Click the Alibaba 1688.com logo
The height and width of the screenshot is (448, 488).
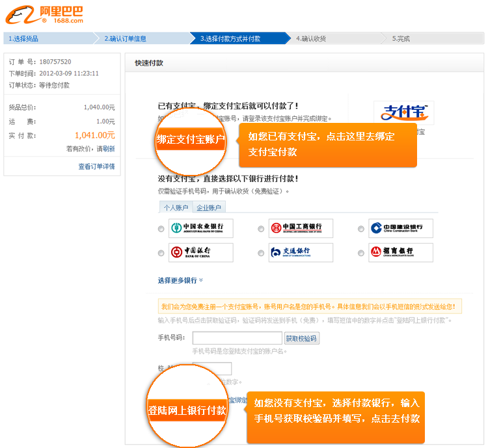[x=44, y=14]
